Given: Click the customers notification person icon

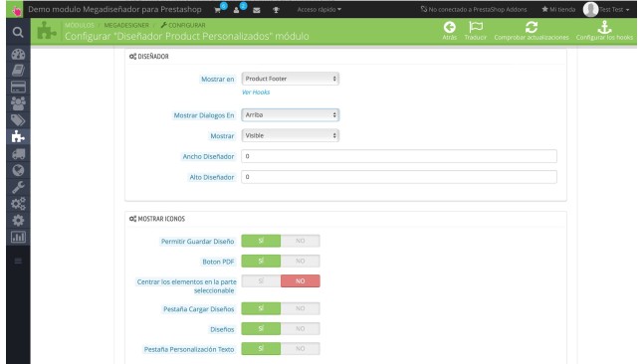Looking at the screenshot, I should (237, 10).
